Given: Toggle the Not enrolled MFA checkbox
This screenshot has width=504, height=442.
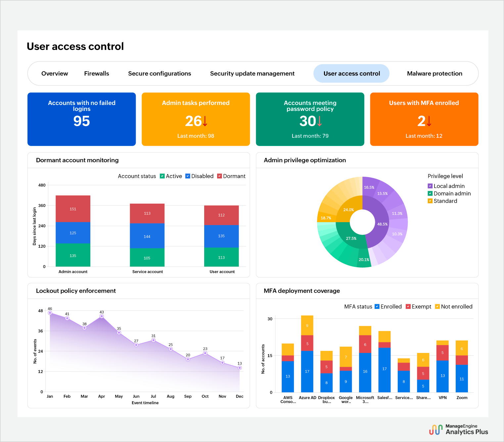Looking at the screenshot, I should [x=437, y=307].
